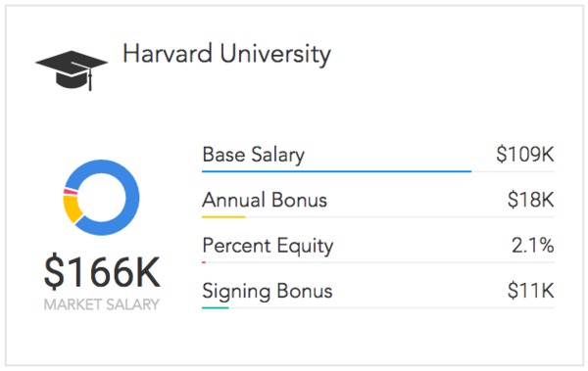Click the blue Base Salary progress bar

pos(337,171)
